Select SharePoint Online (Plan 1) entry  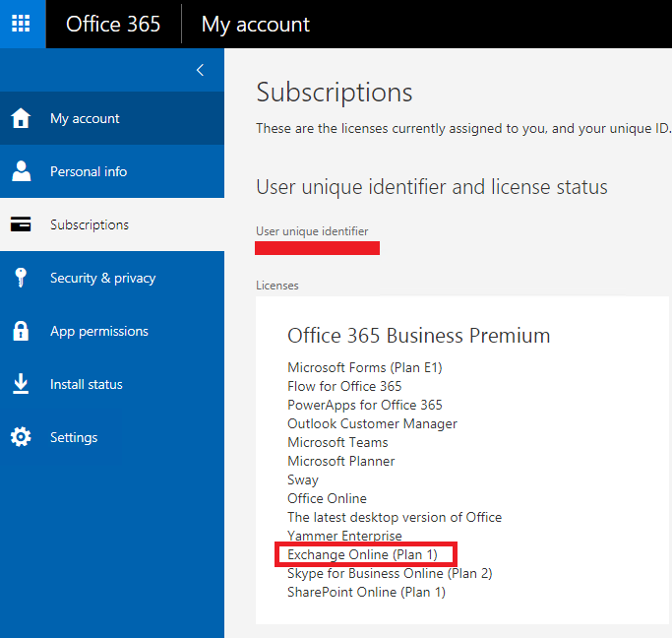[366, 593]
